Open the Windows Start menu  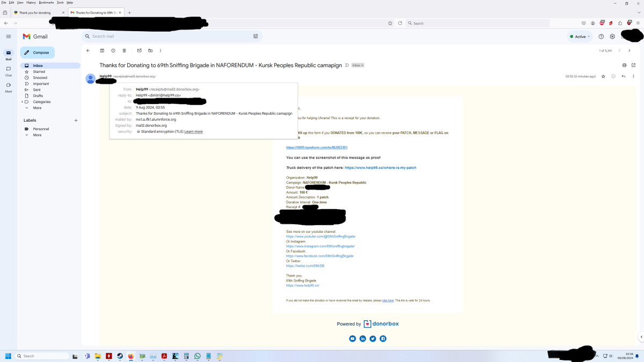coord(8,356)
